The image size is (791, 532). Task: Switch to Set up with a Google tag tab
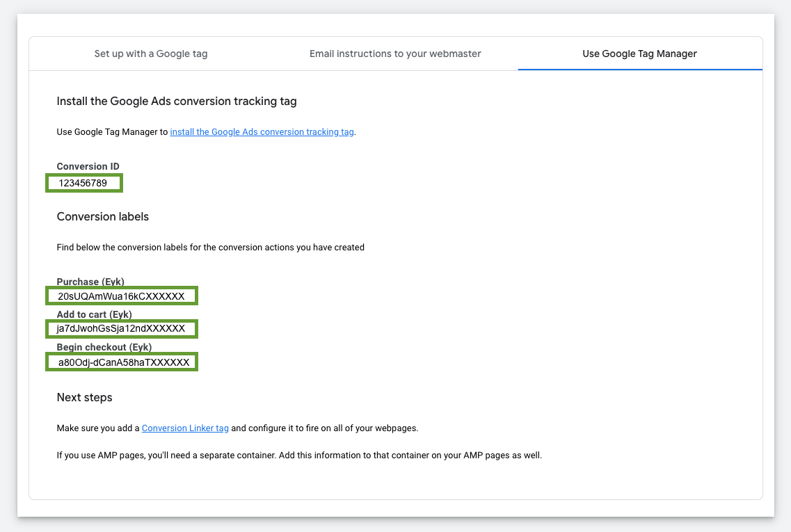(151, 54)
